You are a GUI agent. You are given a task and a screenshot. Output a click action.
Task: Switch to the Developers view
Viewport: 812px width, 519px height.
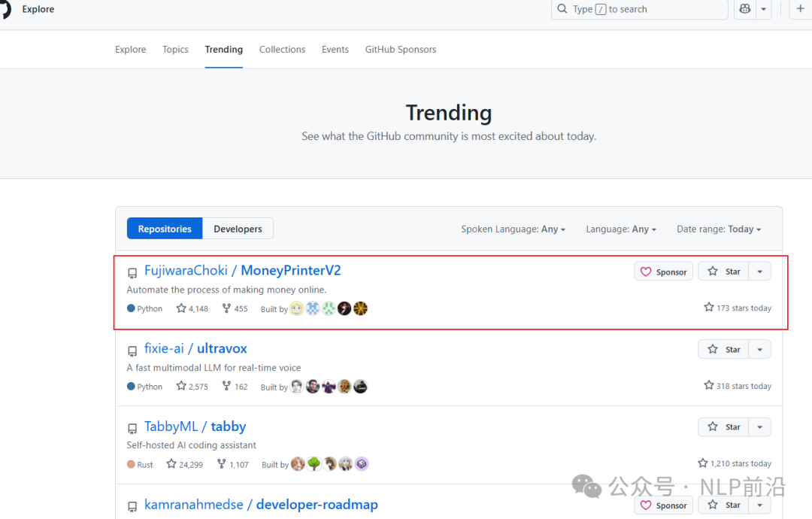(x=238, y=229)
